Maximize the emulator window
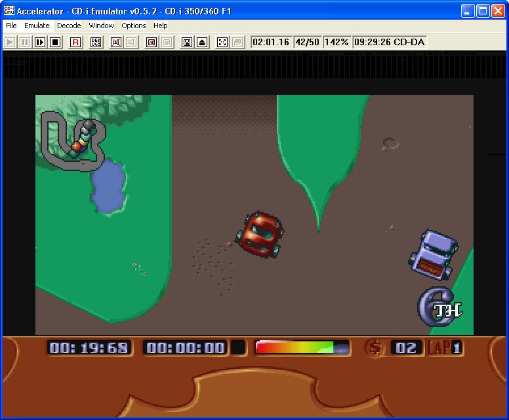The height and width of the screenshot is (420, 509). point(483,11)
